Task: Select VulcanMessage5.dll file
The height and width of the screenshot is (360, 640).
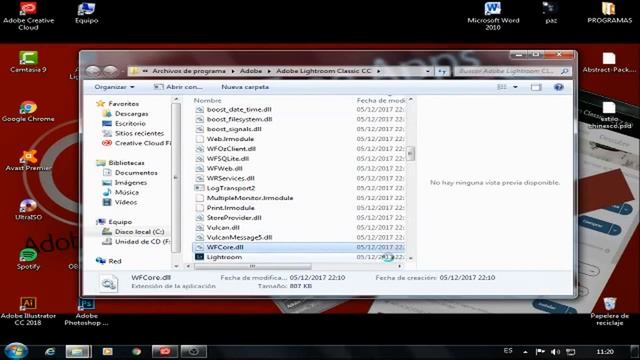Action: click(x=239, y=237)
